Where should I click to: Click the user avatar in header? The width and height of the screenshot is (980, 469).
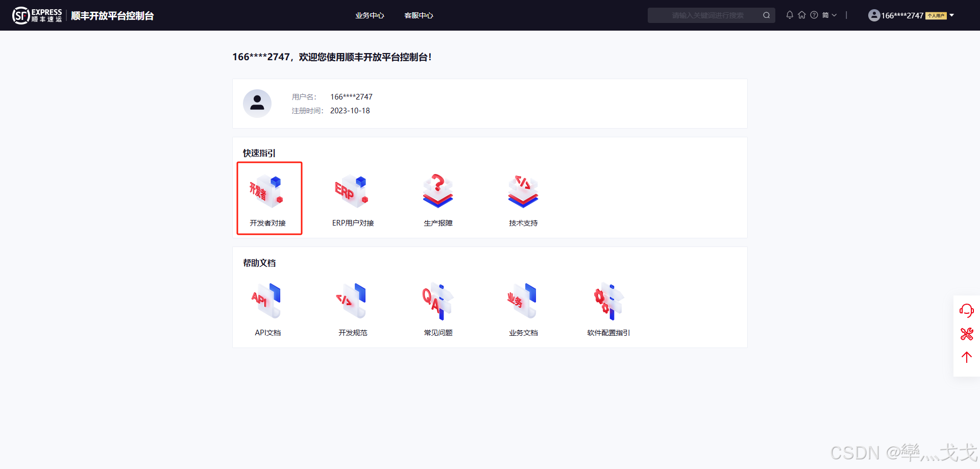pos(874,15)
